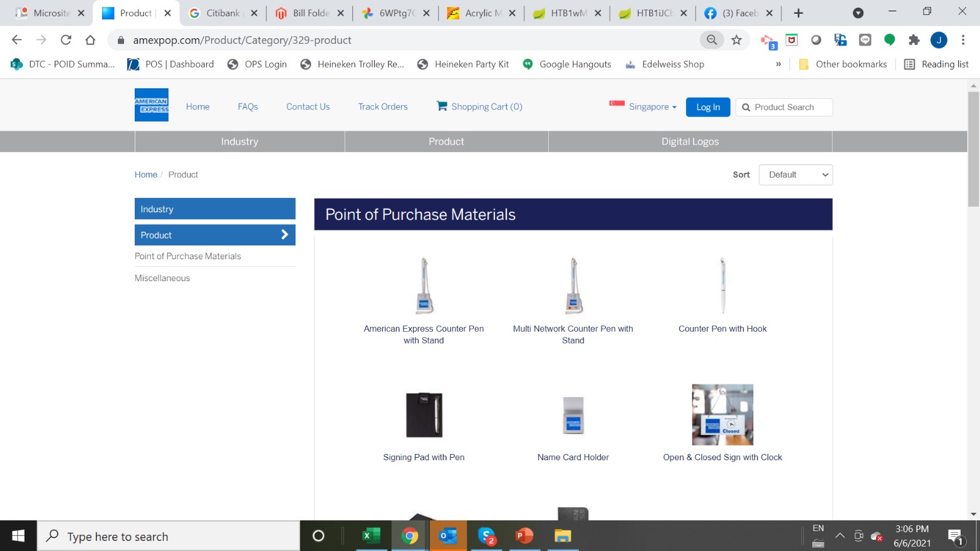Select Miscellaneous category in sidebar

click(162, 278)
